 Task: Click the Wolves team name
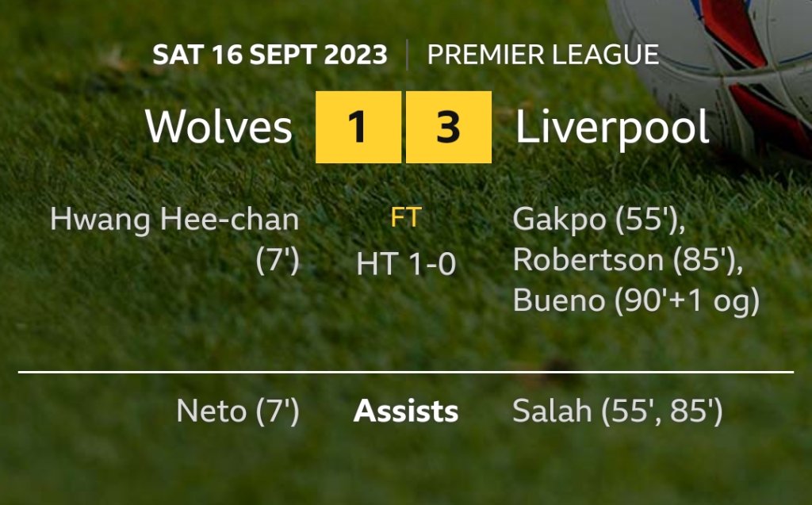(218, 127)
